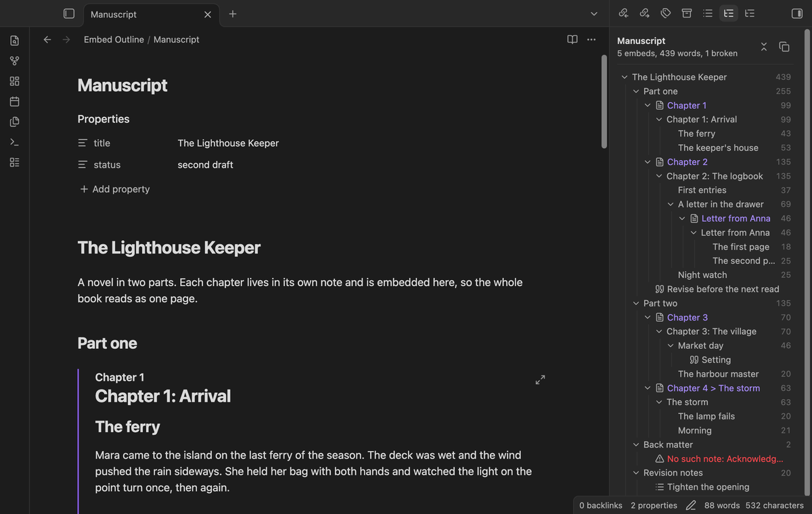Image resolution: width=812 pixels, height=514 pixels.
Task: Select the active Embed Outline tab icon
Action: 729,14
